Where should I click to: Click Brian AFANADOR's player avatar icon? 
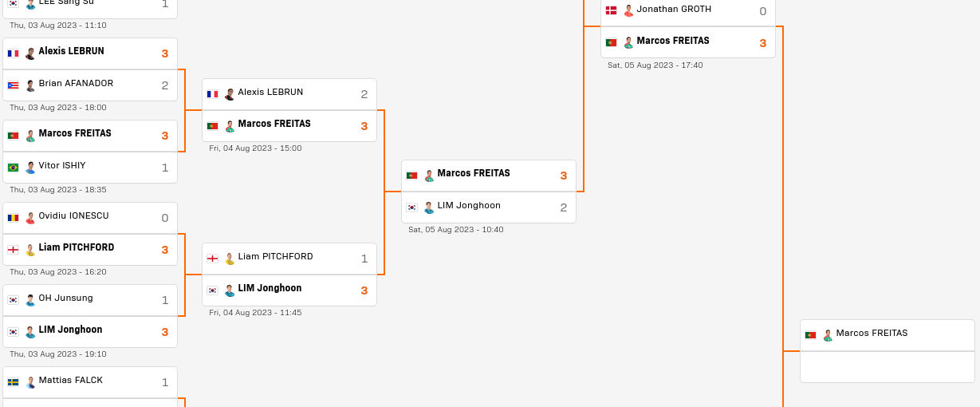[x=30, y=85]
